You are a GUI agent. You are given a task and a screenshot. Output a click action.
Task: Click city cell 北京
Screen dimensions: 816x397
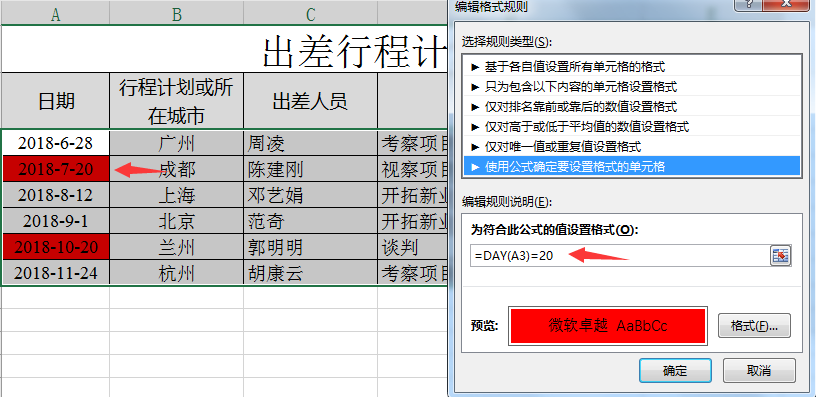[176, 221]
